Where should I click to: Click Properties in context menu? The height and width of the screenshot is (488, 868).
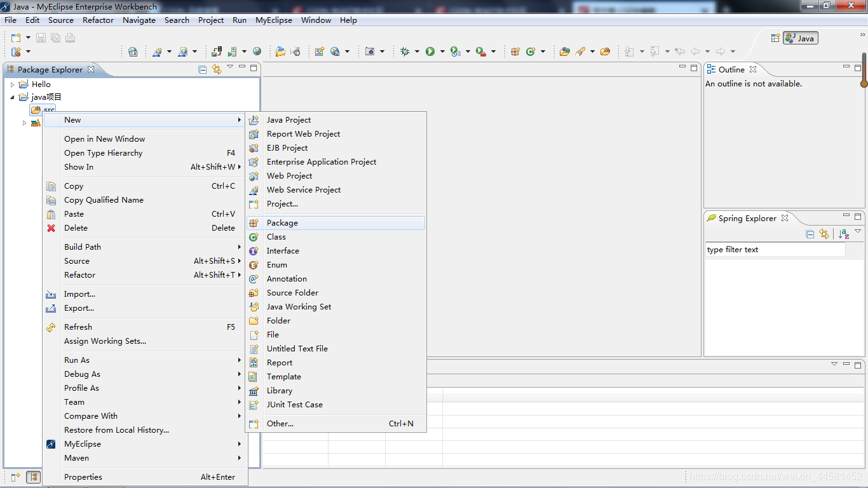tap(144, 477)
